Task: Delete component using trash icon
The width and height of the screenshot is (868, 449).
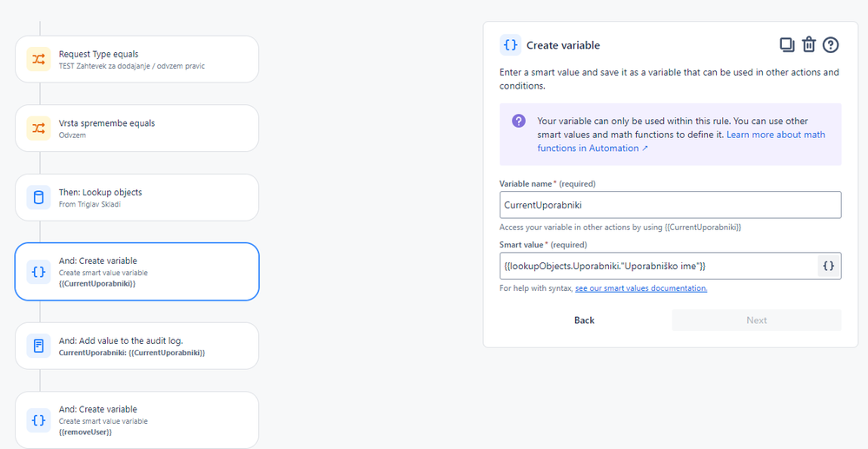Action: point(808,45)
